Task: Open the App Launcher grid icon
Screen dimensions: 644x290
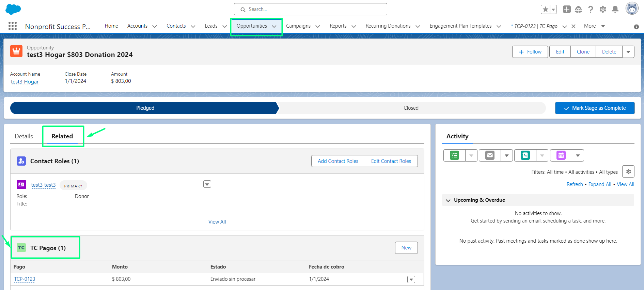Action: pyautogui.click(x=13, y=26)
